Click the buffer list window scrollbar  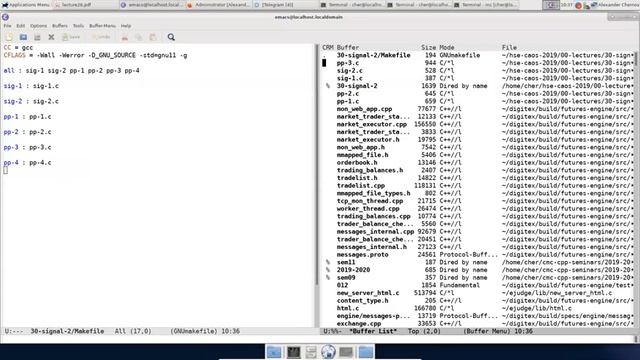635,185
